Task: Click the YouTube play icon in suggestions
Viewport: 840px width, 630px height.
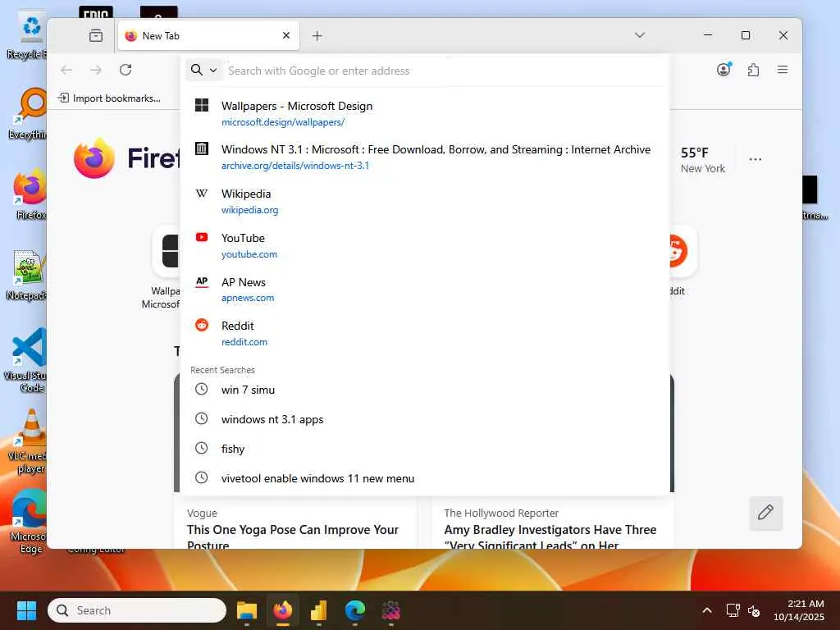Action: [x=202, y=237]
